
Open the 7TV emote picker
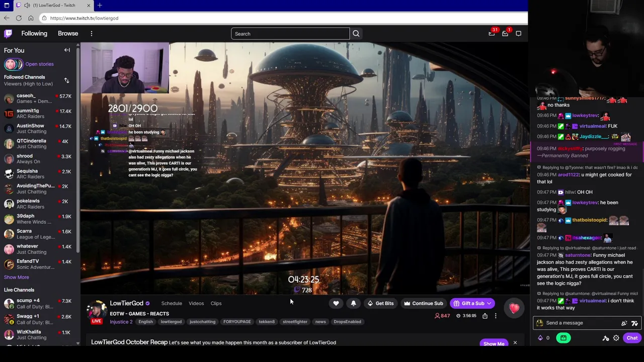point(634,323)
